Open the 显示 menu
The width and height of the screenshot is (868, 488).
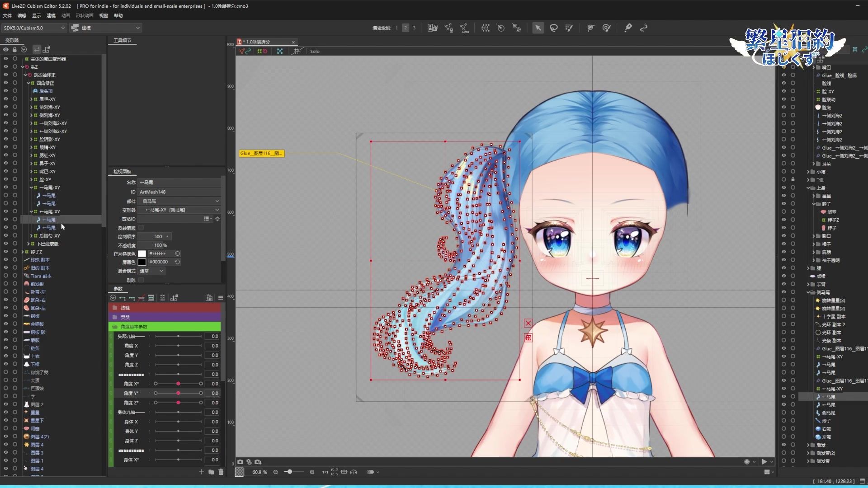(x=37, y=15)
